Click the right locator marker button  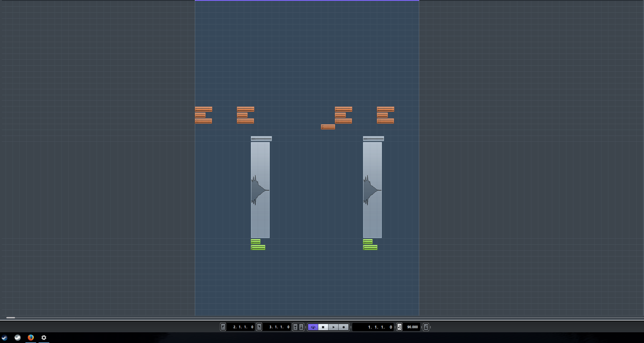259,327
